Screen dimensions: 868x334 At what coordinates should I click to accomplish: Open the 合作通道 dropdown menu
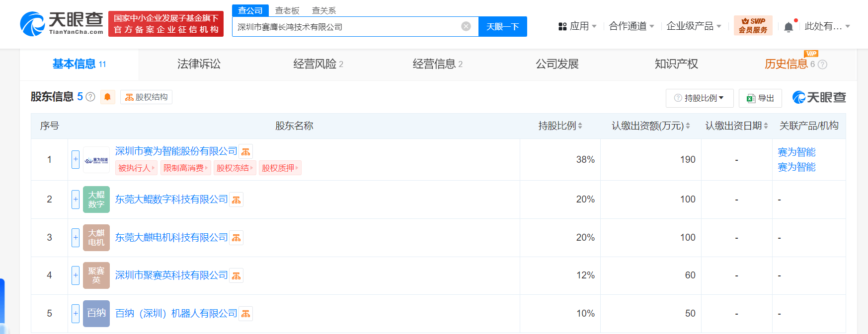[631, 26]
